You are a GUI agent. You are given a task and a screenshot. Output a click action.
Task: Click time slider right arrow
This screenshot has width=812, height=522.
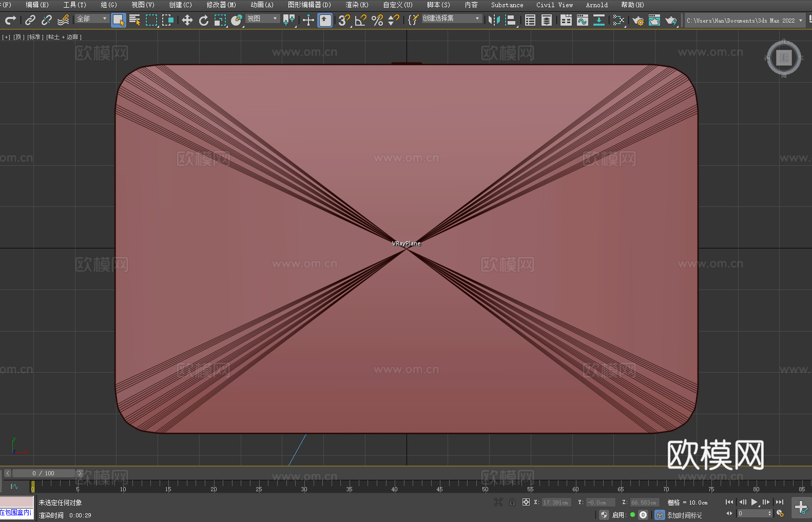80,473
